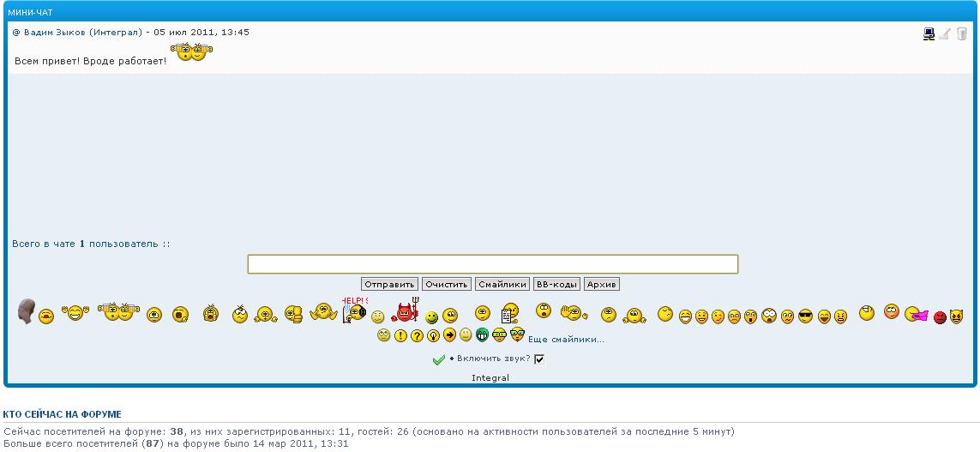Insert the HELP! sign smiley
The image size is (980, 452).
354,310
